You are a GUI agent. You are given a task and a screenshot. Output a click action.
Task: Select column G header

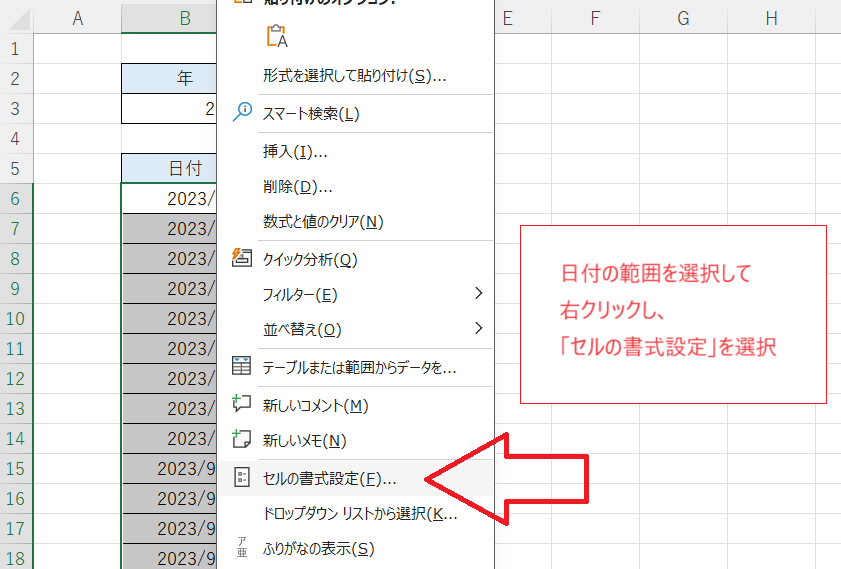pos(683,18)
